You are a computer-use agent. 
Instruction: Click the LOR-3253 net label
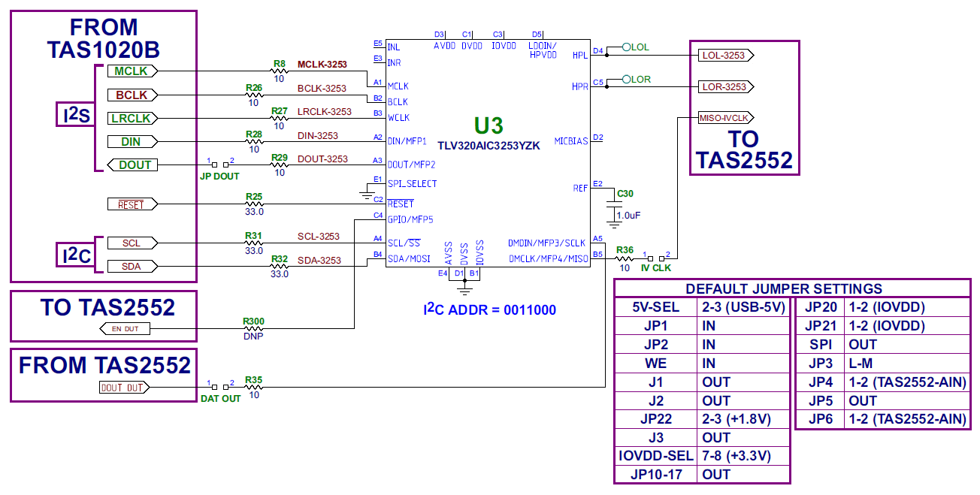tap(724, 86)
